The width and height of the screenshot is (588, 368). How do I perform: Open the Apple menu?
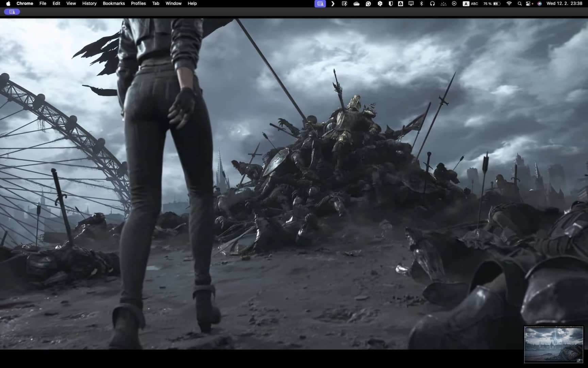coord(8,3)
